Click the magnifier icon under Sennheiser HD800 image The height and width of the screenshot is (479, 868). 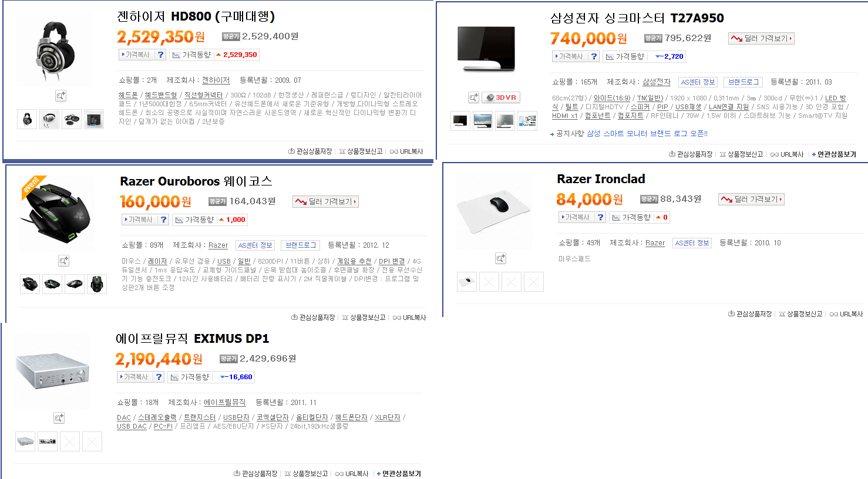coord(60,96)
